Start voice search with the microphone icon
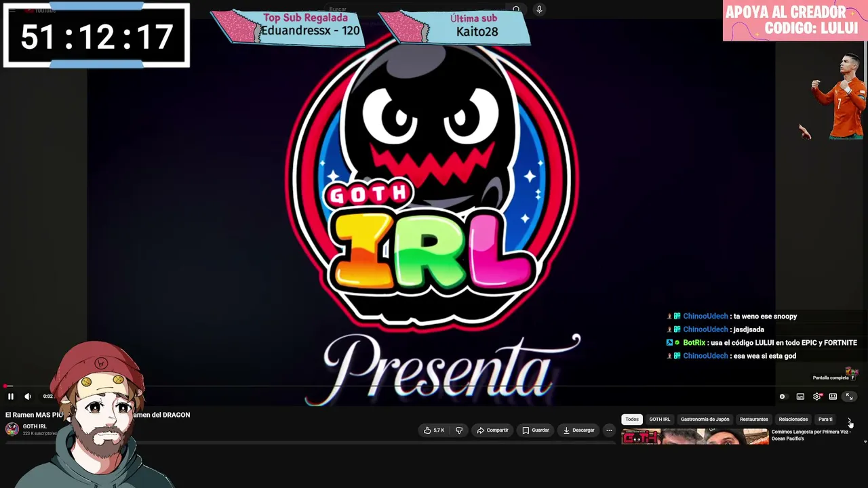 click(539, 9)
